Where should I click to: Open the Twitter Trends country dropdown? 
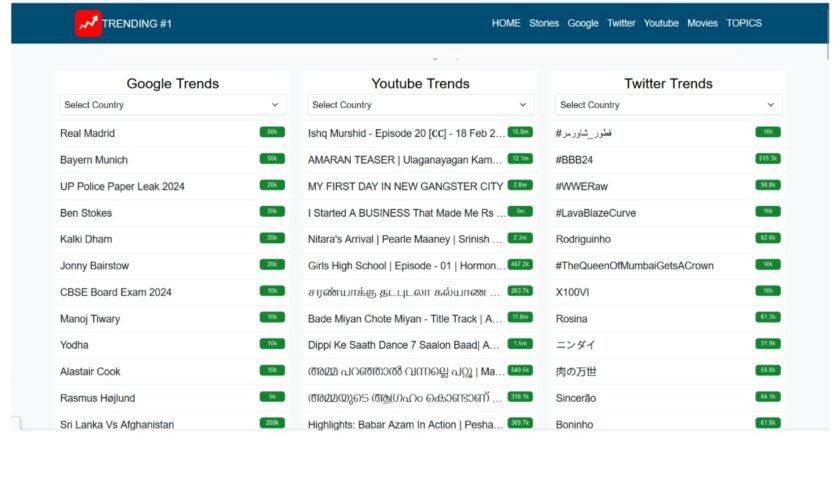click(668, 105)
